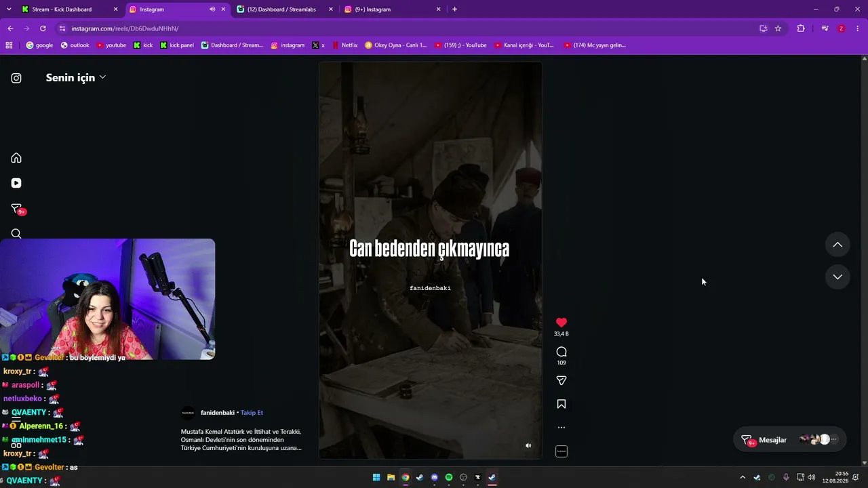Open File Explorer from the taskbar

pos(391,477)
